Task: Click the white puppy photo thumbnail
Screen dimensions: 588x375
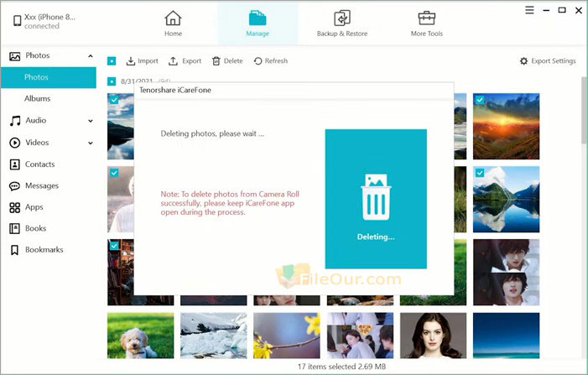Action: point(141,336)
